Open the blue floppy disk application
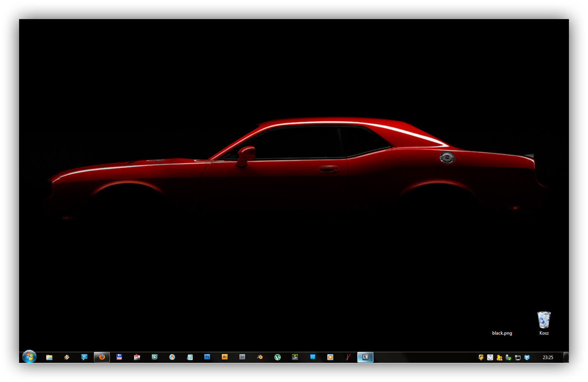588x382 pixels. [x=120, y=357]
